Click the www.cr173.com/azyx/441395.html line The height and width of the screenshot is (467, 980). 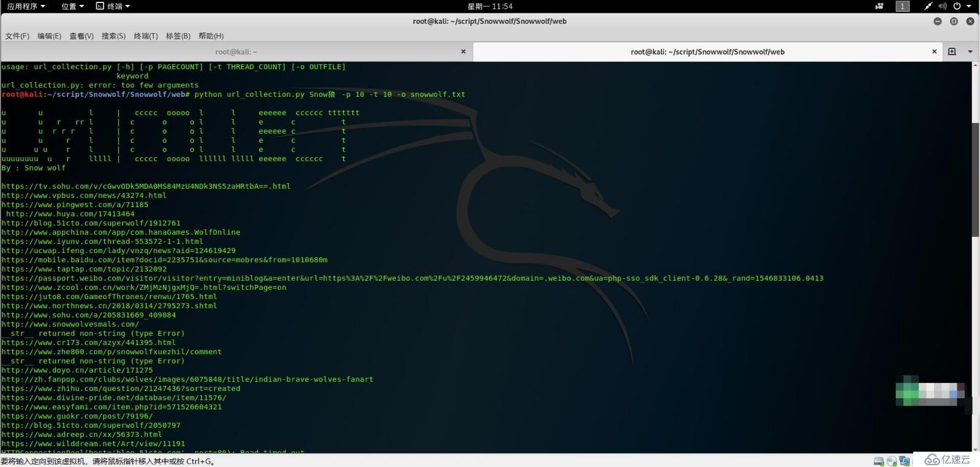[x=88, y=343]
